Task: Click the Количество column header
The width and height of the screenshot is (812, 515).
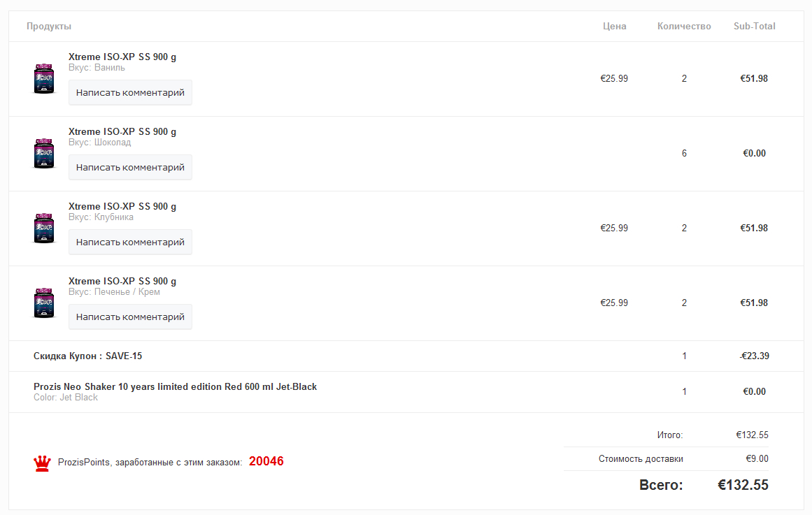Action: (x=684, y=27)
